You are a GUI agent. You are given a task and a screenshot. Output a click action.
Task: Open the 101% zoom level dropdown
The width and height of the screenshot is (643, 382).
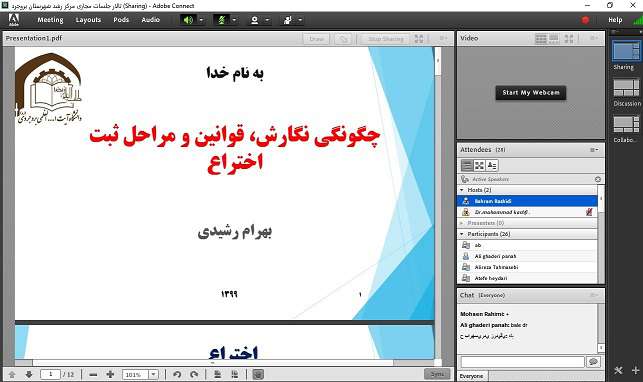(x=153, y=375)
